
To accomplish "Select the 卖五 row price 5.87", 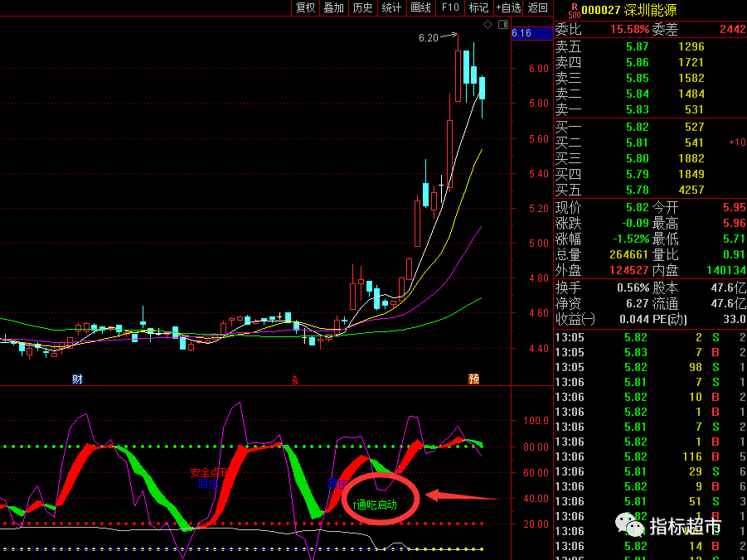I will click(638, 46).
